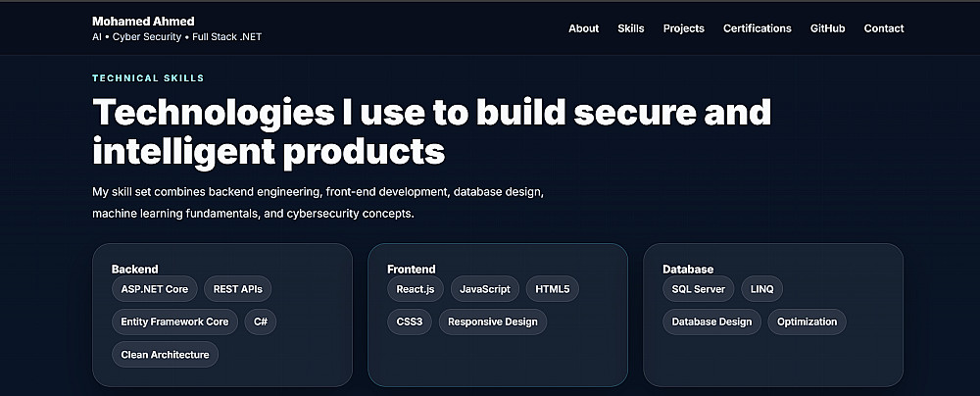Jump to the Contact section
Viewport: 980px width, 396px height.
[884, 28]
